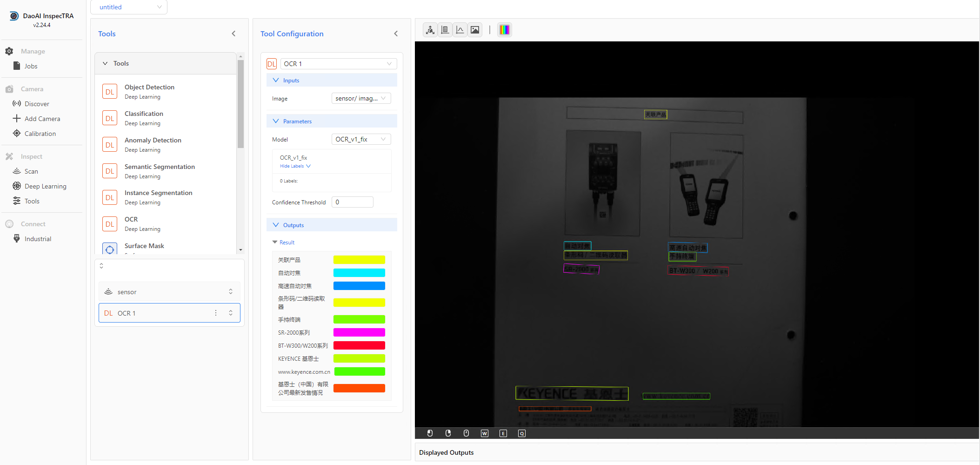
Task: Click the W key shortcut icon
Action: pyautogui.click(x=485, y=433)
